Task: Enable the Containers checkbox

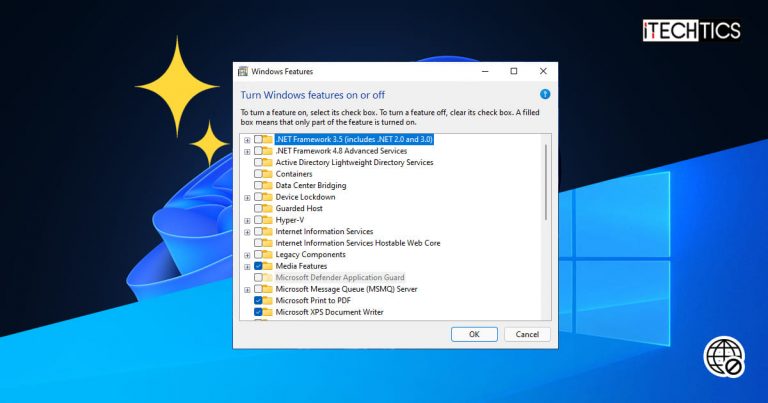Action: point(258,174)
